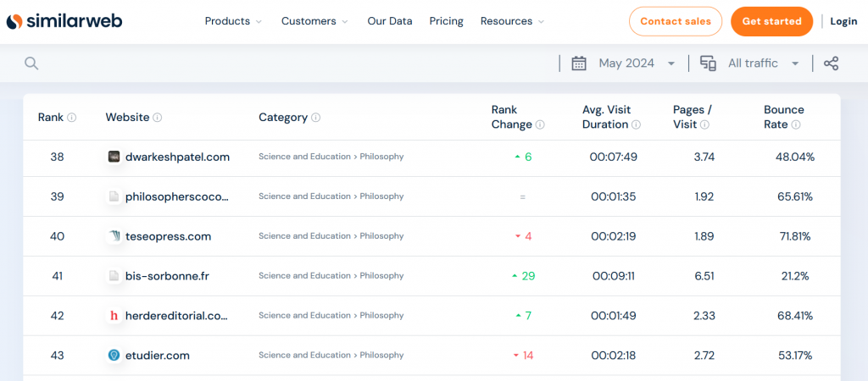The height and width of the screenshot is (381, 868).
Task: Expand the Resources menu
Action: tap(513, 21)
